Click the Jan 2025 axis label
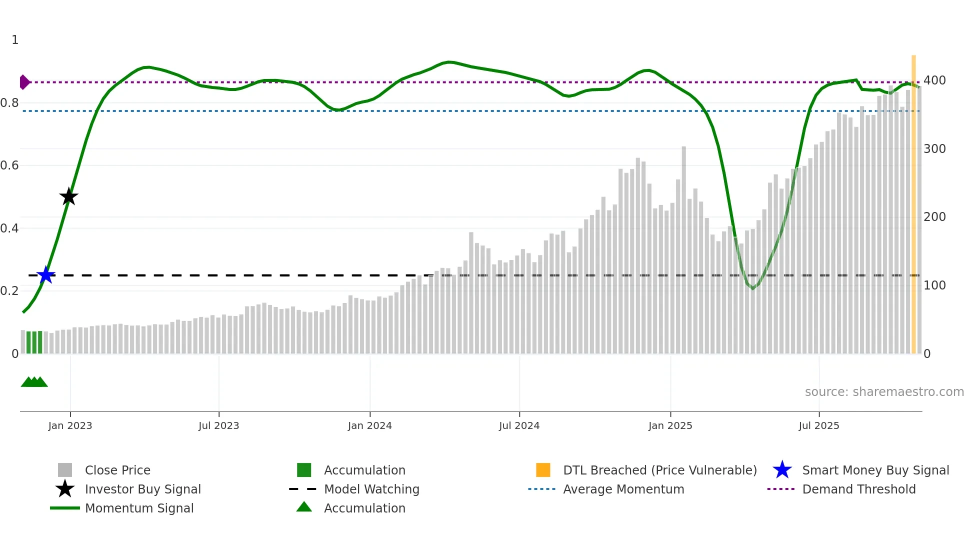The height and width of the screenshot is (551, 980). coord(670,426)
